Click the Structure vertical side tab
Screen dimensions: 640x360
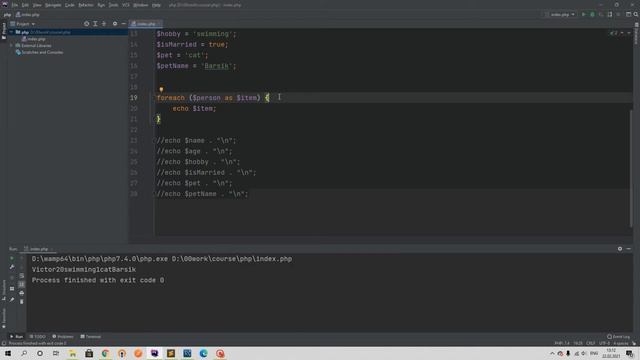4,290
